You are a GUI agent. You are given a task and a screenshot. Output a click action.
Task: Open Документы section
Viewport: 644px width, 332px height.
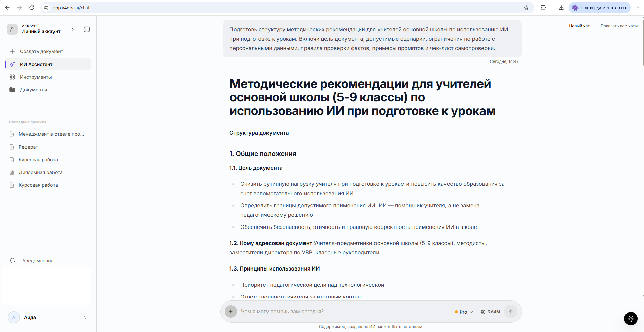click(x=48, y=90)
